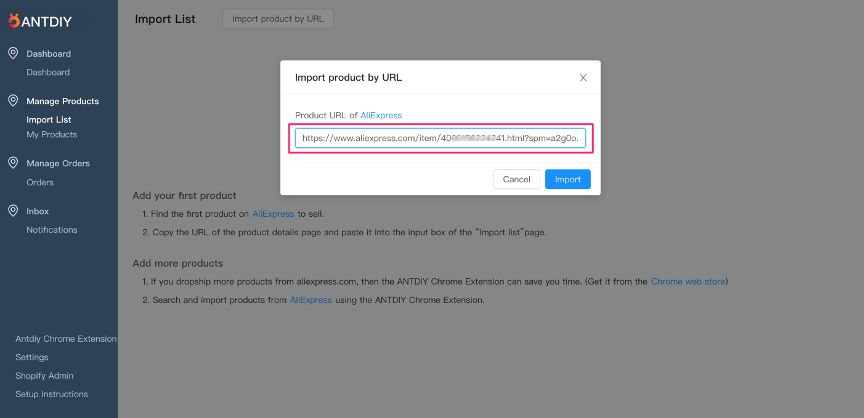Click the pin icon beside Dashboard heading
The height and width of the screenshot is (418, 864).
13,53
